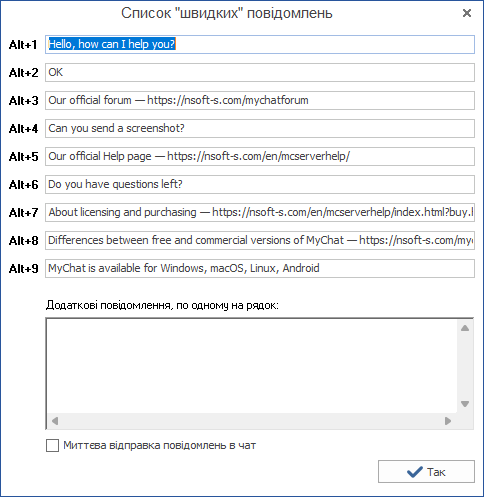Click the checkmark icon on the Так button
The height and width of the screenshot is (497, 484).
[x=415, y=472]
